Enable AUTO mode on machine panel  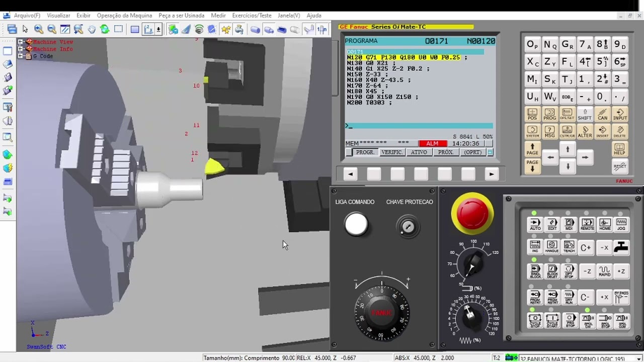tap(535, 224)
